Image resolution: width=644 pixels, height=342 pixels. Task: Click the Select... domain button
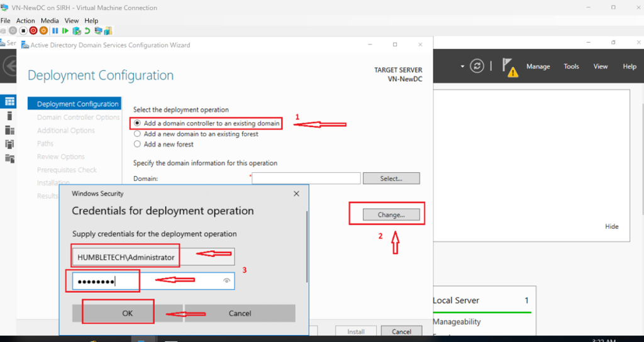tap(391, 179)
